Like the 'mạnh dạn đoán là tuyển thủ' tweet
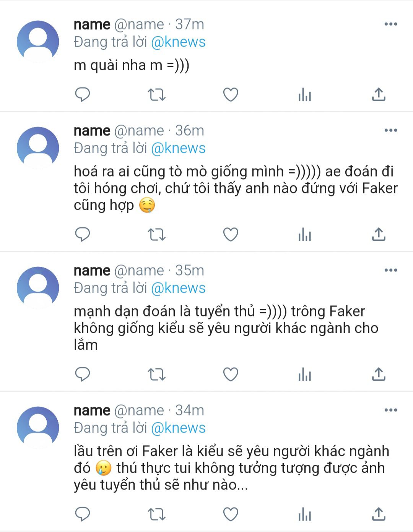 [231, 374]
